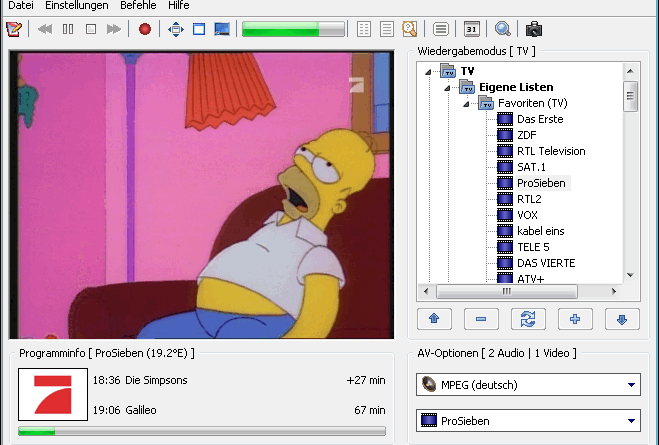
Task: Click the red record button in toolbar
Action: (x=145, y=29)
